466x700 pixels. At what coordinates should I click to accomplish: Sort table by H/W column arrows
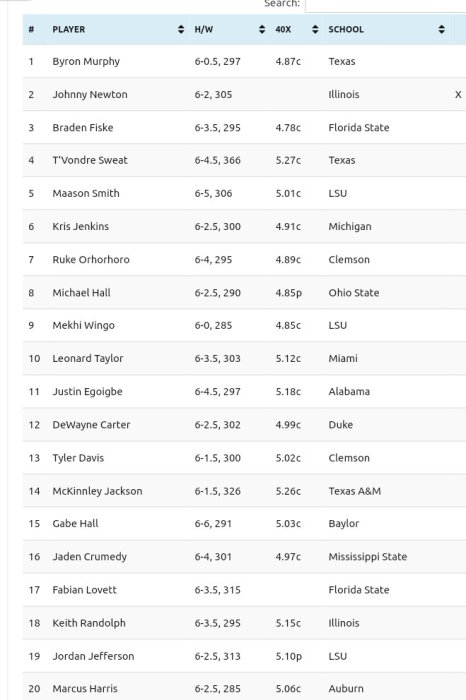pyautogui.click(x=262, y=29)
